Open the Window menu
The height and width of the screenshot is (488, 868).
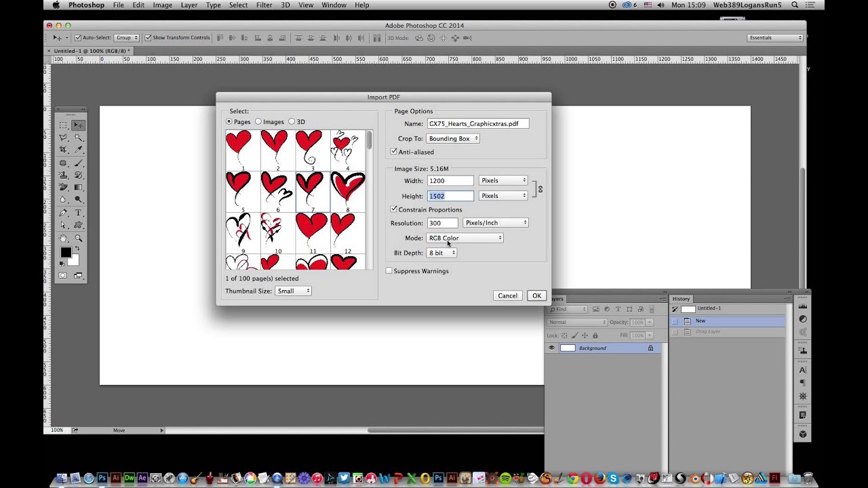click(x=334, y=5)
